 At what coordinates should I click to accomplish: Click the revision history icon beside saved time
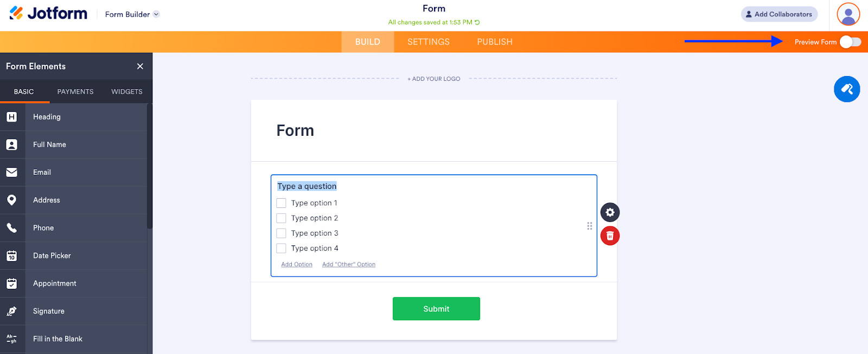[477, 22]
